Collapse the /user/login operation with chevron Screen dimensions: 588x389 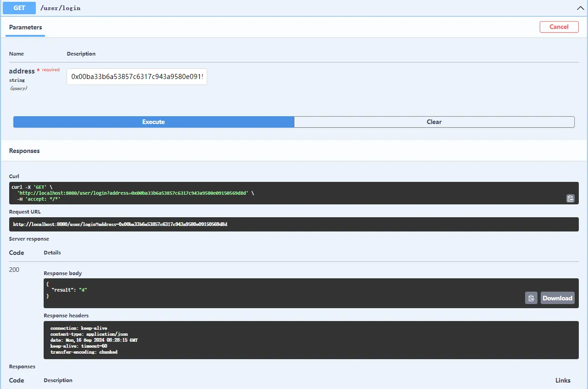(580, 8)
